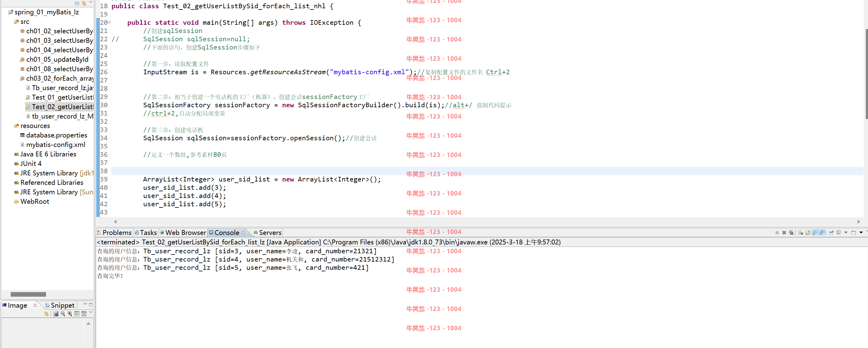Switch to the Tasks tab
Image resolution: width=868 pixels, height=348 pixels.
pos(146,232)
